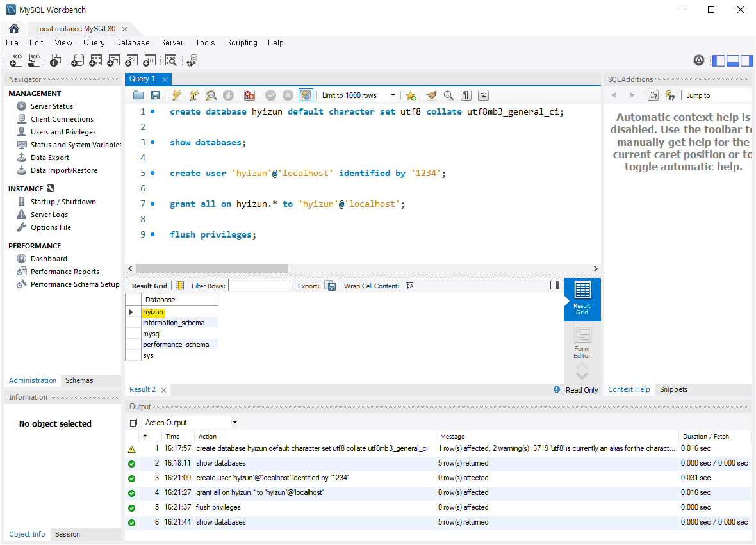
Task: Roll back the transaction icon
Action: coord(288,95)
